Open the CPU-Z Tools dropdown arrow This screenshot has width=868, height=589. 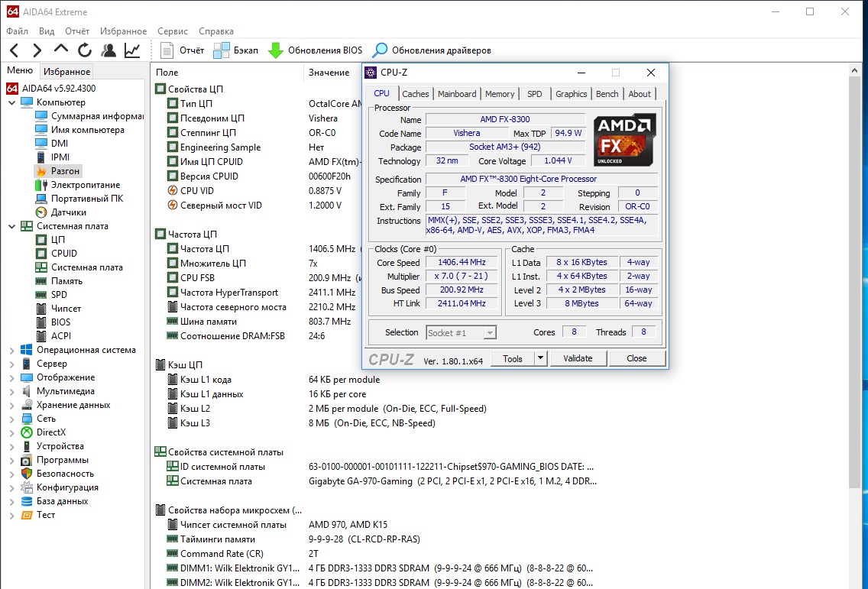click(541, 359)
